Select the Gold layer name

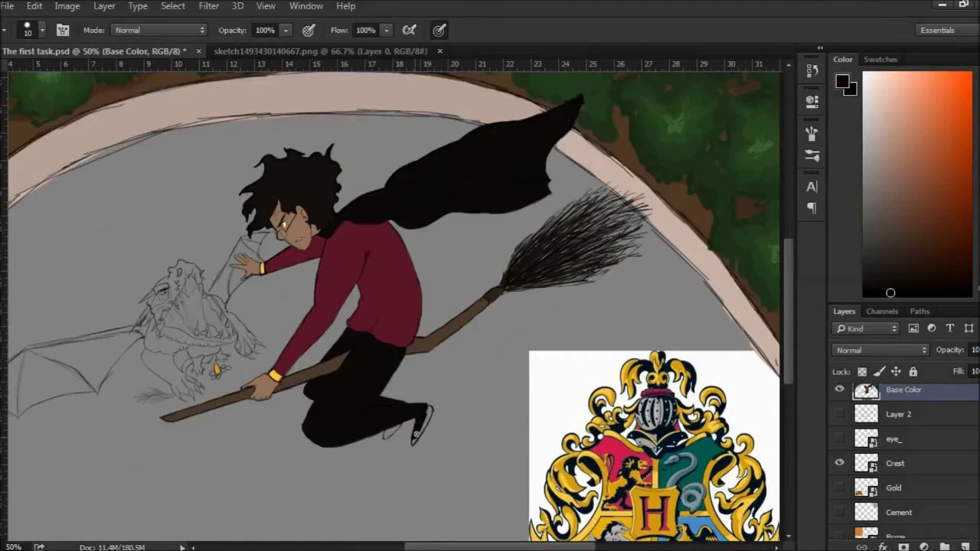point(894,487)
